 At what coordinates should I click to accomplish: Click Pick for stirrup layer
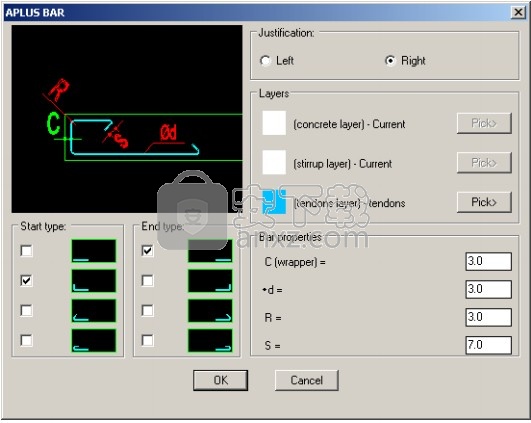point(484,163)
